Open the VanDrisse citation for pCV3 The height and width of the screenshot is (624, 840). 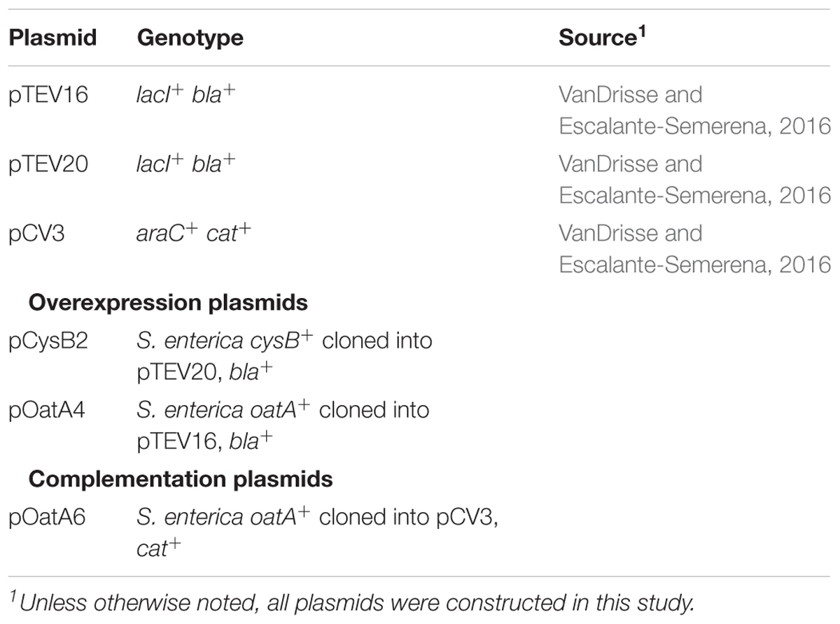694,249
